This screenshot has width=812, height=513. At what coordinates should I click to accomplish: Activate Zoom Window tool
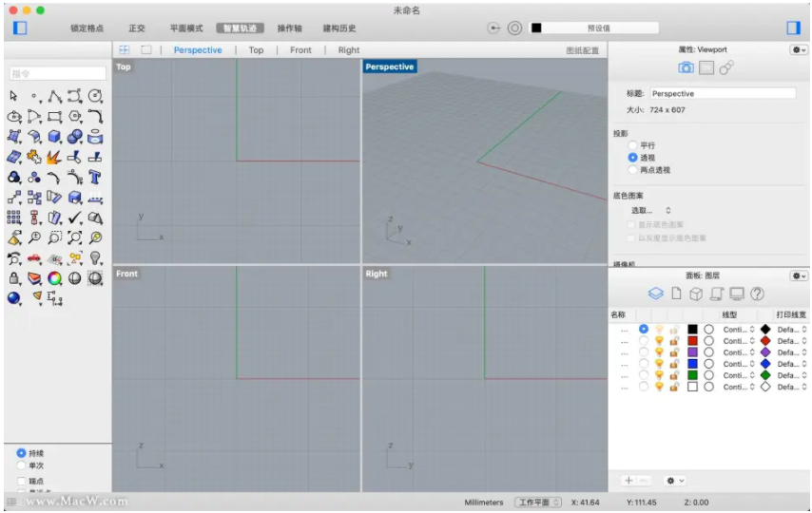[54, 237]
